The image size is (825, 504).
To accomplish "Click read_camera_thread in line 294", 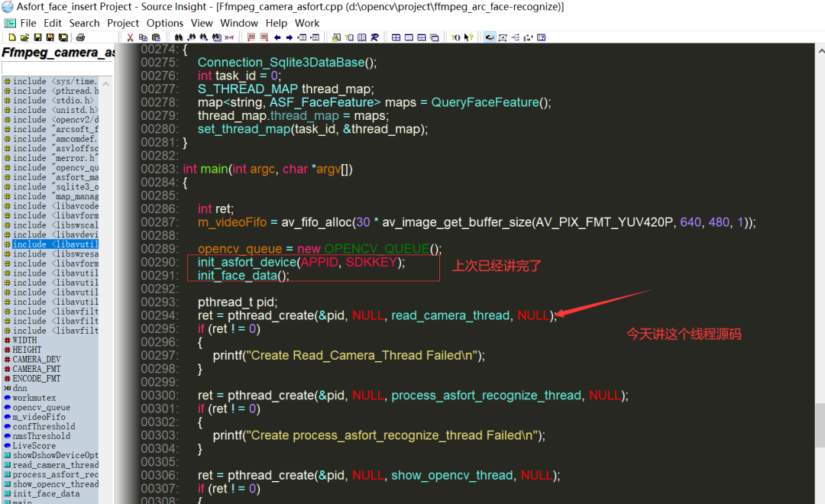I will click(451, 315).
